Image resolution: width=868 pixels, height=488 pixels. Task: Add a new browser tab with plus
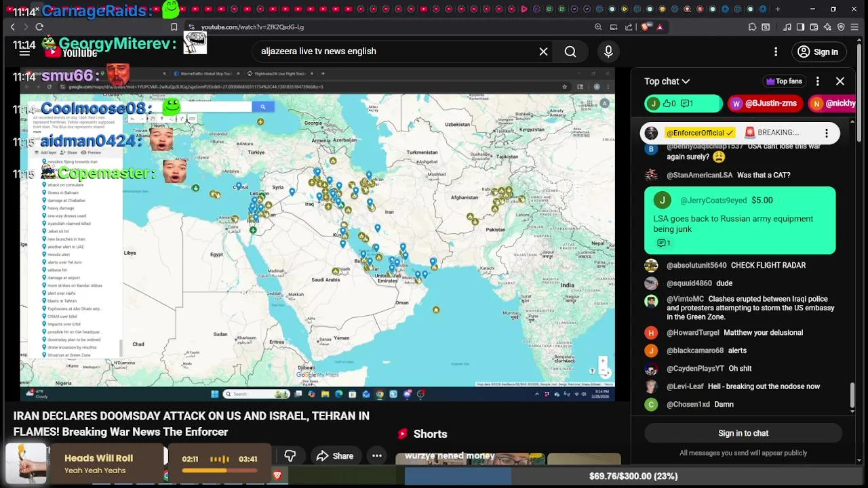tap(777, 9)
